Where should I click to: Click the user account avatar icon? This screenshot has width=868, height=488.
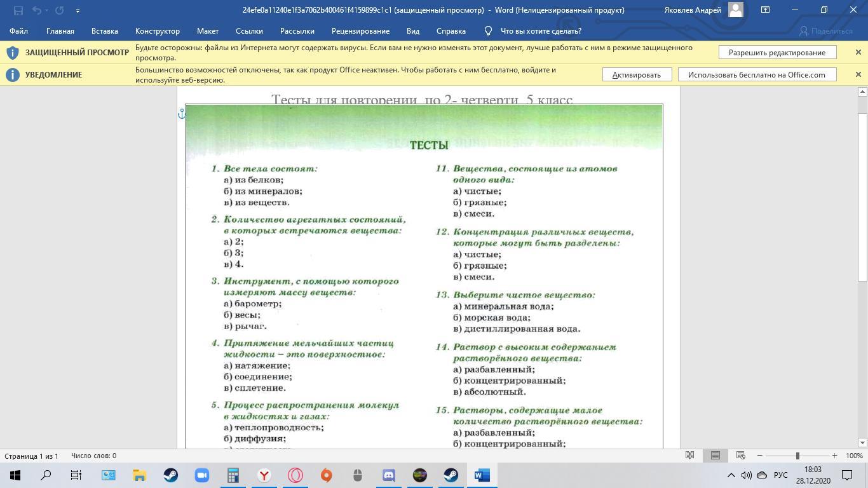click(x=736, y=10)
